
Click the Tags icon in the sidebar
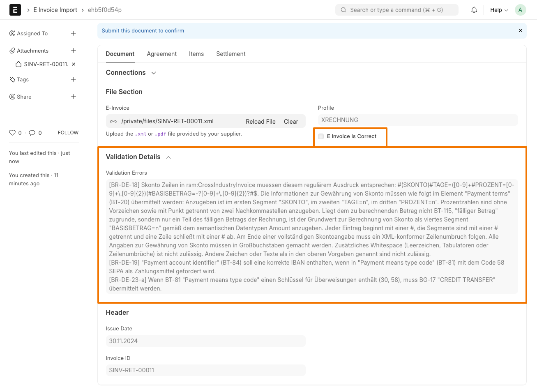coord(12,79)
